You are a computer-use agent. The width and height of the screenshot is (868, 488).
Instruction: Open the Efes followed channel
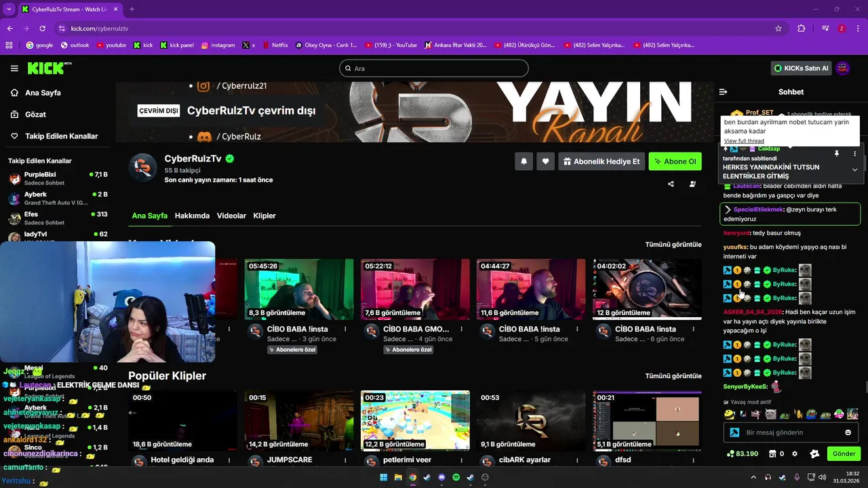[58, 218]
